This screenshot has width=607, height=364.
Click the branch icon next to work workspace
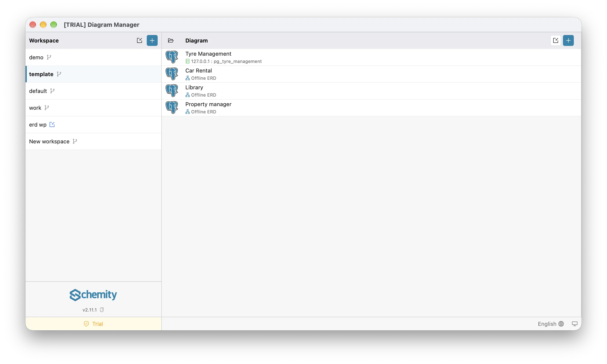(47, 108)
